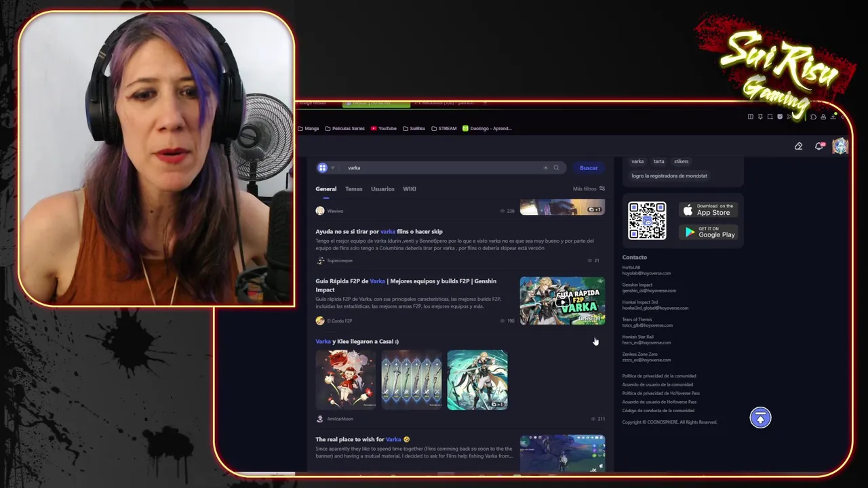
Task: Click Download on the App Store badge
Action: (708, 210)
